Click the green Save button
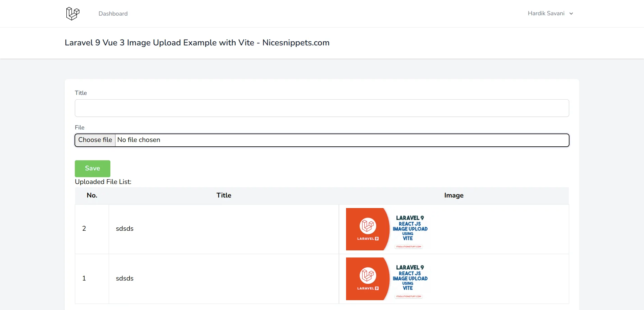 (x=92, y=168)
